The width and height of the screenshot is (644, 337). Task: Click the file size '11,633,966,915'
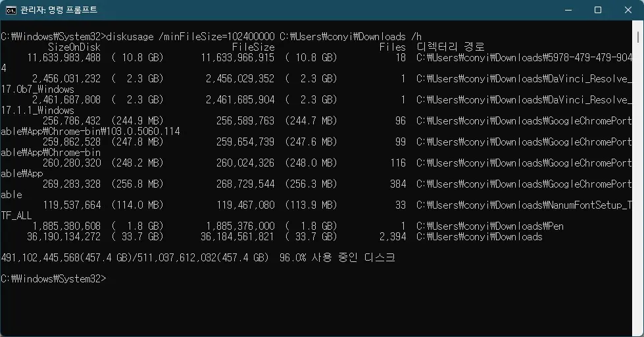point(237,58)
